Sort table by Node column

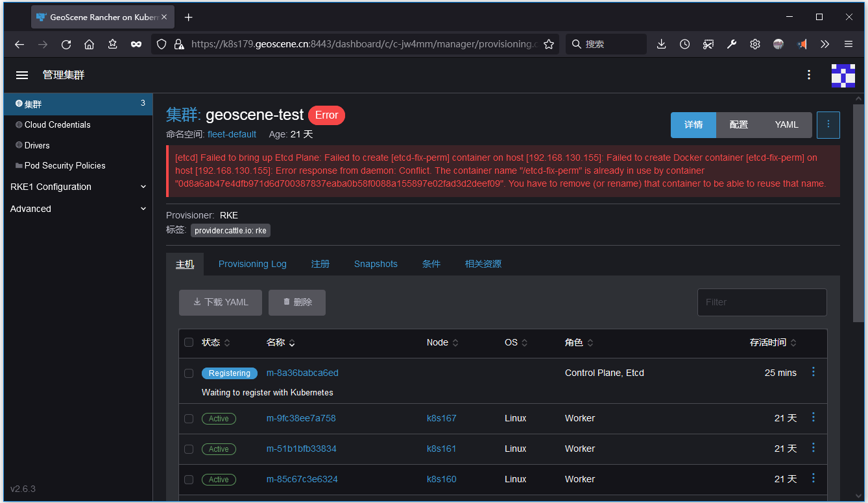point(442,342)
